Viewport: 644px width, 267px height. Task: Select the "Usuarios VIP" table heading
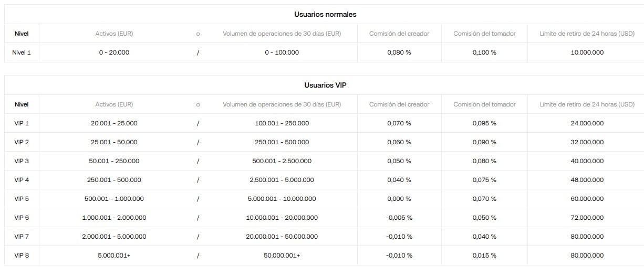point(325,85)
